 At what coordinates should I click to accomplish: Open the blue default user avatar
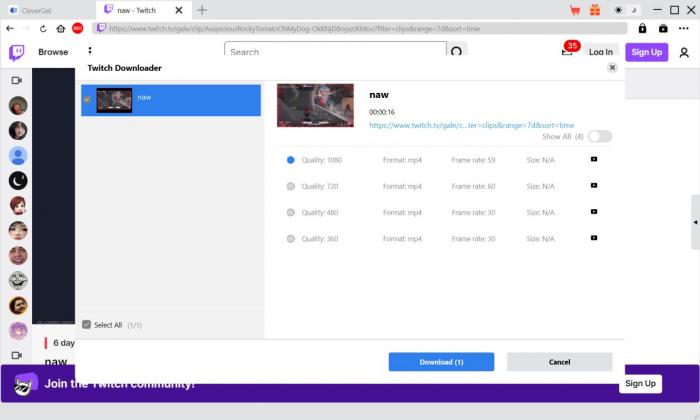(18, 156)
